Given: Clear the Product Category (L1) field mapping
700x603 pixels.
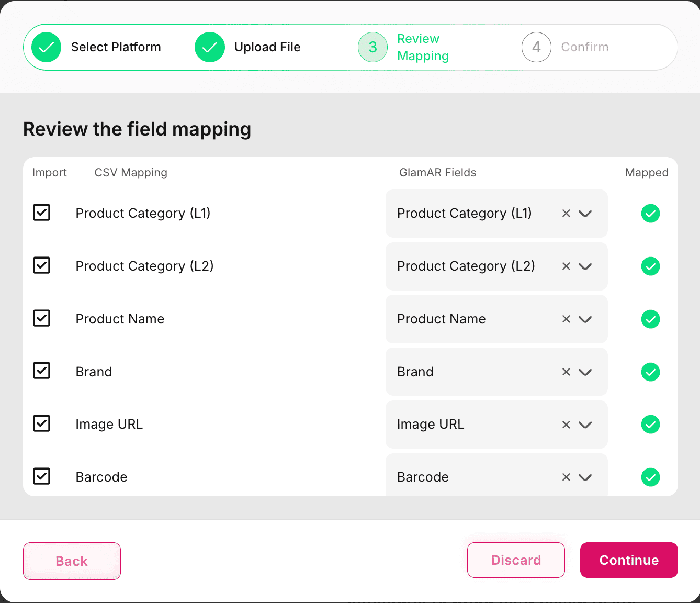Looking at the screenshot, I should coord(566,214).
